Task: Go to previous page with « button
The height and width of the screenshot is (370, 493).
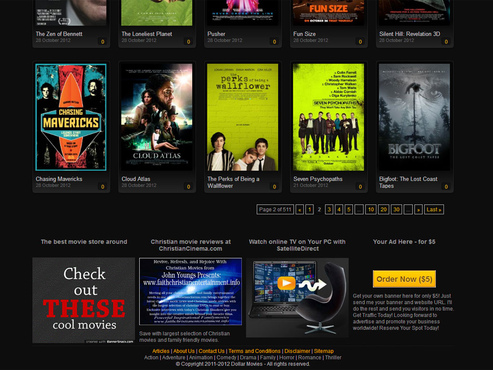Action: pyautogui.click(x=300, y=210)
